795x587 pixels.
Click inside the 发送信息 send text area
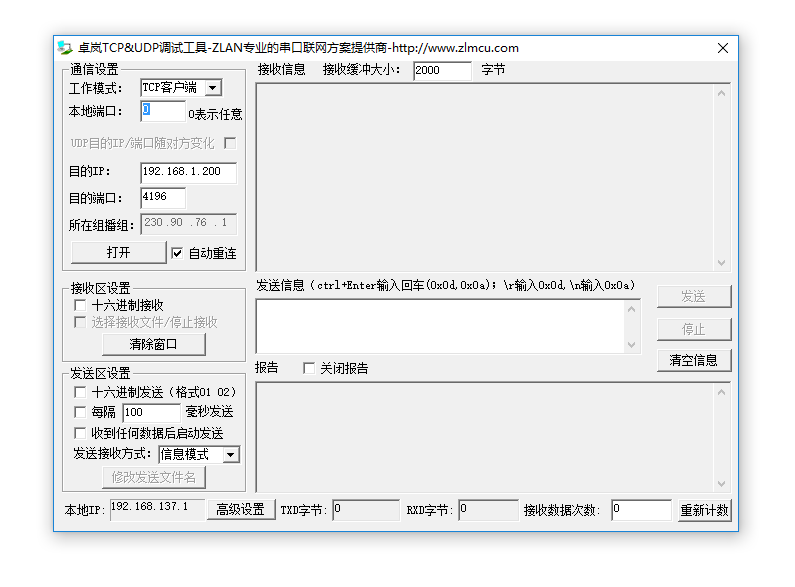[440, 326]
